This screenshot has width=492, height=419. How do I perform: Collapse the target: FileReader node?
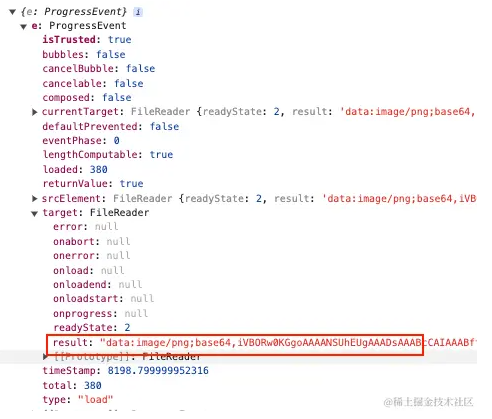click(34, 214)
